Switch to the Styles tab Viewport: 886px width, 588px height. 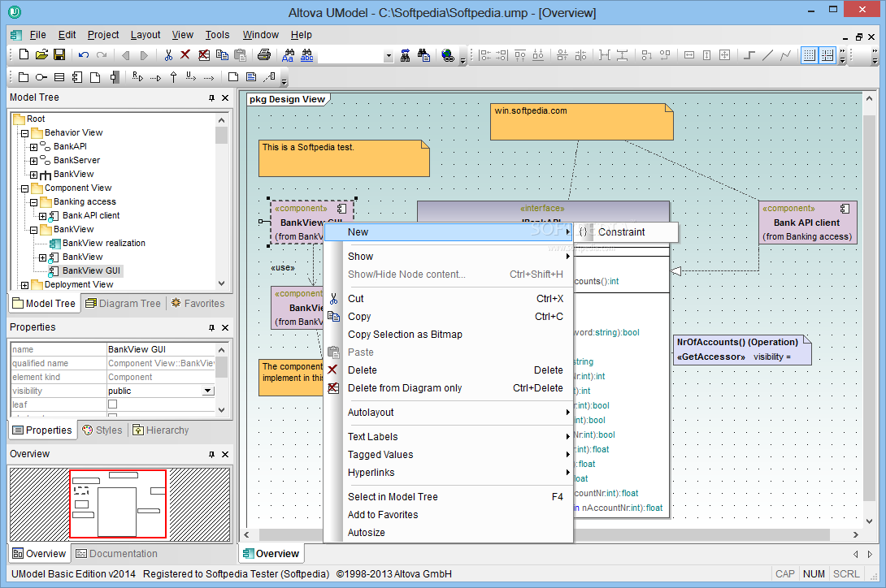(102, 430)
